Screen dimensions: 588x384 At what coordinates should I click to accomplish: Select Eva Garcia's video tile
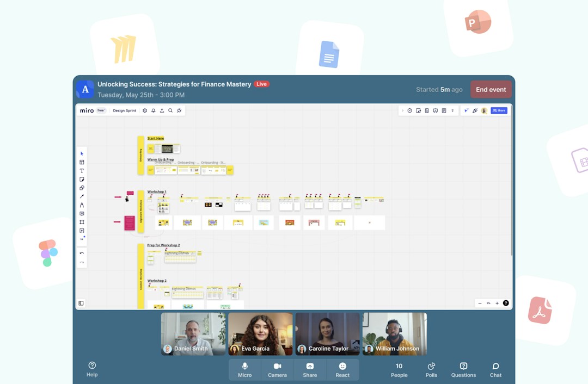pos(260,334)
